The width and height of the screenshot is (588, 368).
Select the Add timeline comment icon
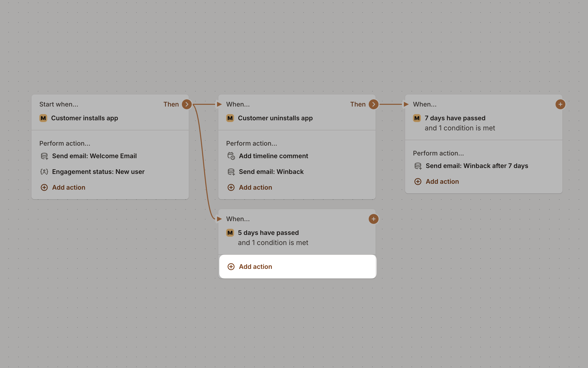231,156
